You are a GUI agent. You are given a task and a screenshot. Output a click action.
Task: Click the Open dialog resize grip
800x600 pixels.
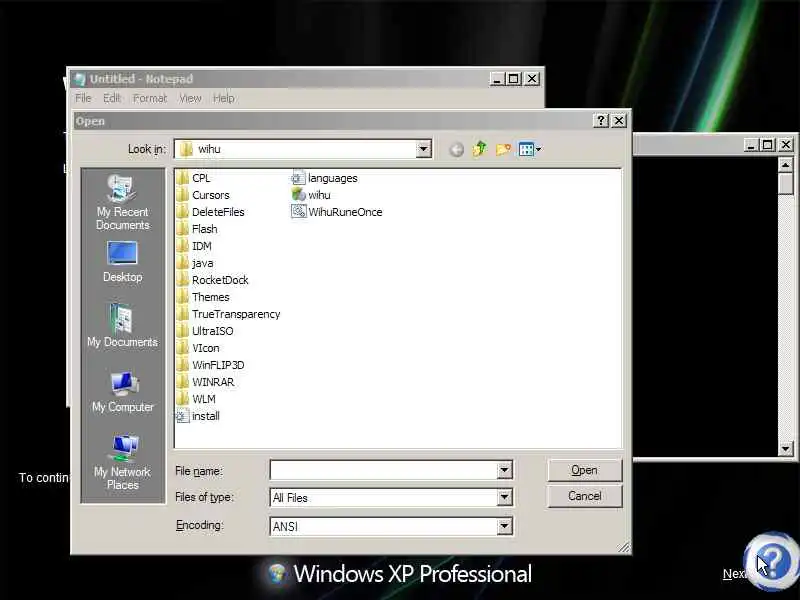[x=624, y=547]
